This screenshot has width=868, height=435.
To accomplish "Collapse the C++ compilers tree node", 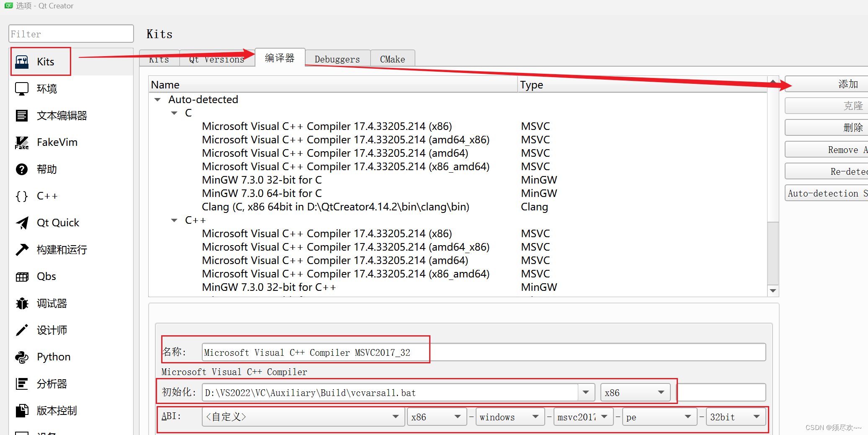I will pos(174,220).
